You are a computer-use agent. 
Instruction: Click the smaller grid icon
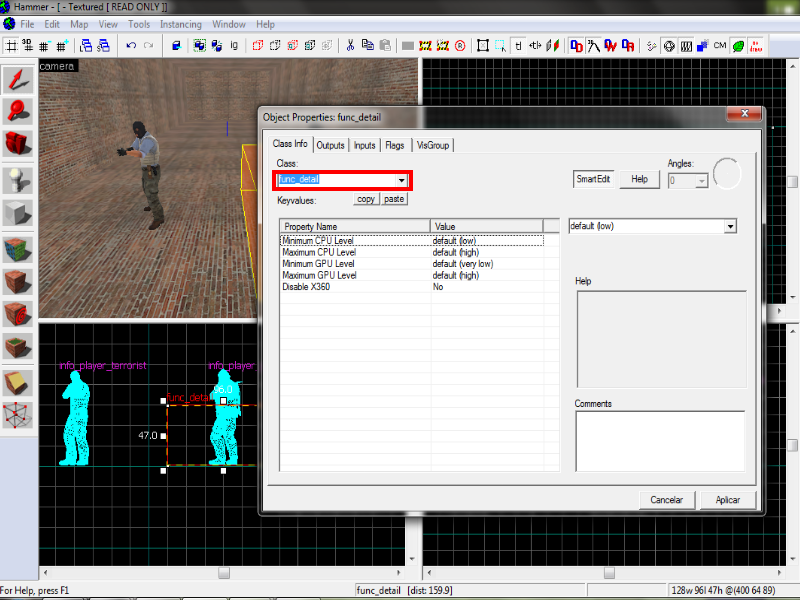coord(44,46)
